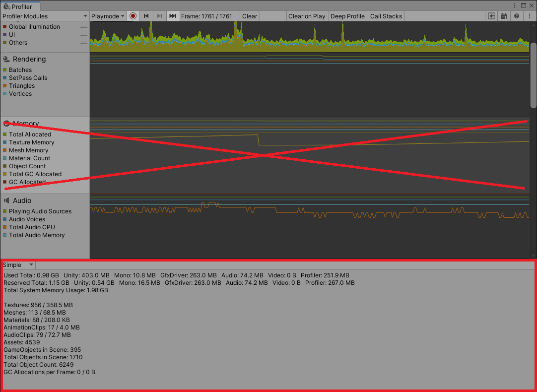This screenshot has width=537, height=392.
Task: Toggle Audio Voices series
Action: tap(5, 219)
